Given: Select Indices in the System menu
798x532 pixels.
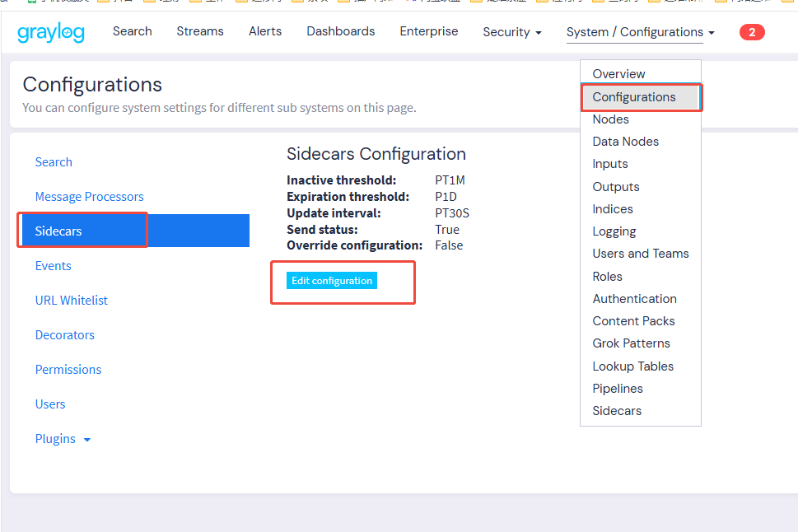Looking at the screenshot, I should tap(613, 209).
